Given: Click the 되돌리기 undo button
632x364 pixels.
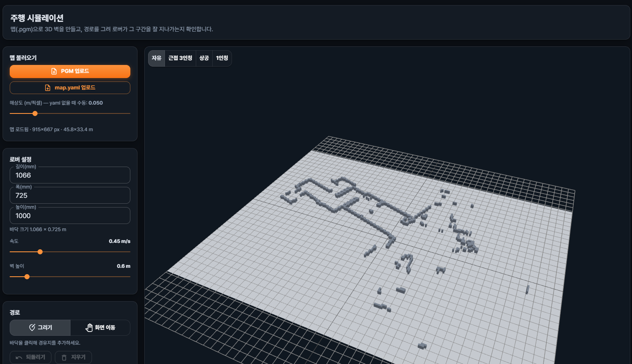Looking at the screenshot, I should pyautogui.click(x=30, y=357).
